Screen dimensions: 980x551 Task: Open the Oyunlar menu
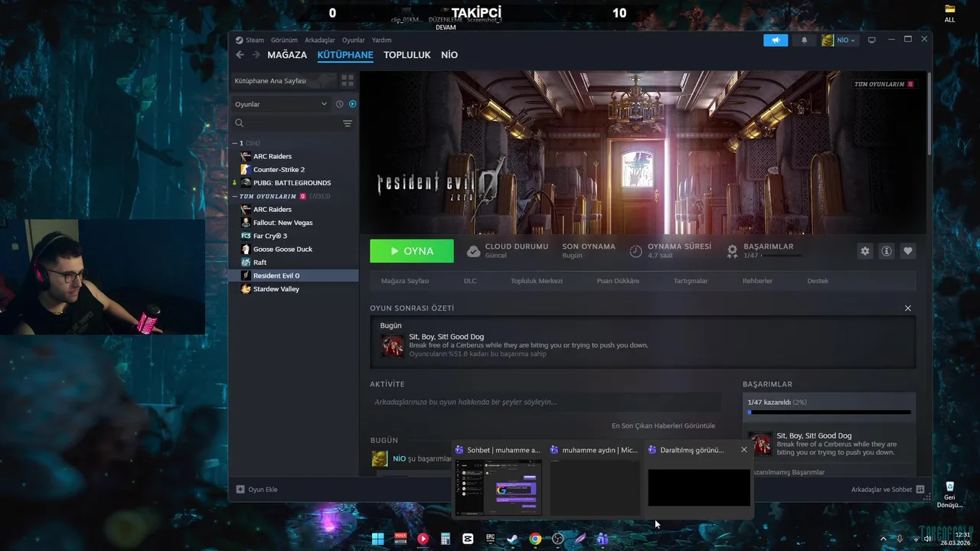(353, 40)
